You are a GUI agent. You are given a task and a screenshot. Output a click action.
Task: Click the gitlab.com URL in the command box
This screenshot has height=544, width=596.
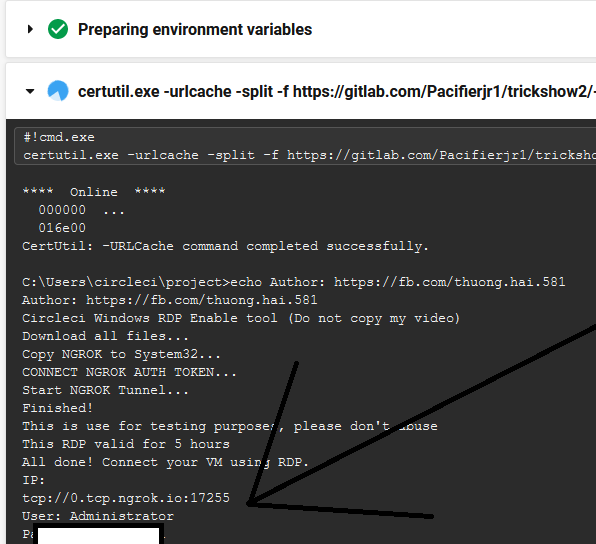(441, 155)
